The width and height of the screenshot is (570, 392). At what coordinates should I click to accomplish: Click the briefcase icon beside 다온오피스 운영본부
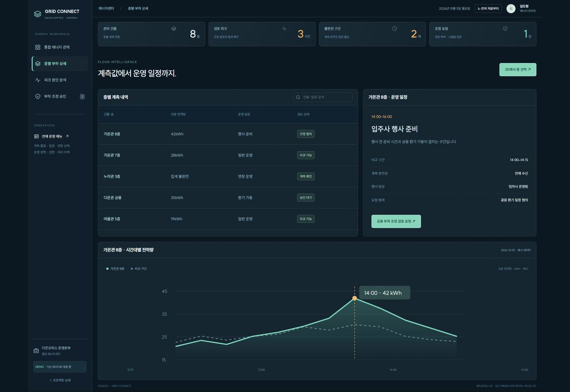pos(36,351)
